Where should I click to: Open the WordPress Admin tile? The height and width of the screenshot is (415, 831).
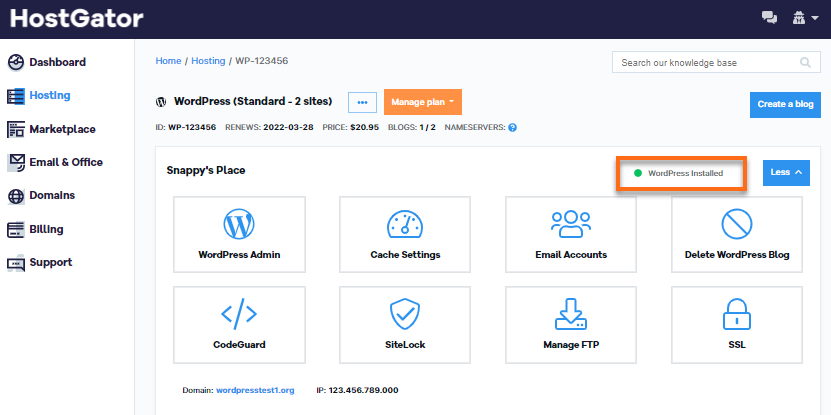pos(240,234)
